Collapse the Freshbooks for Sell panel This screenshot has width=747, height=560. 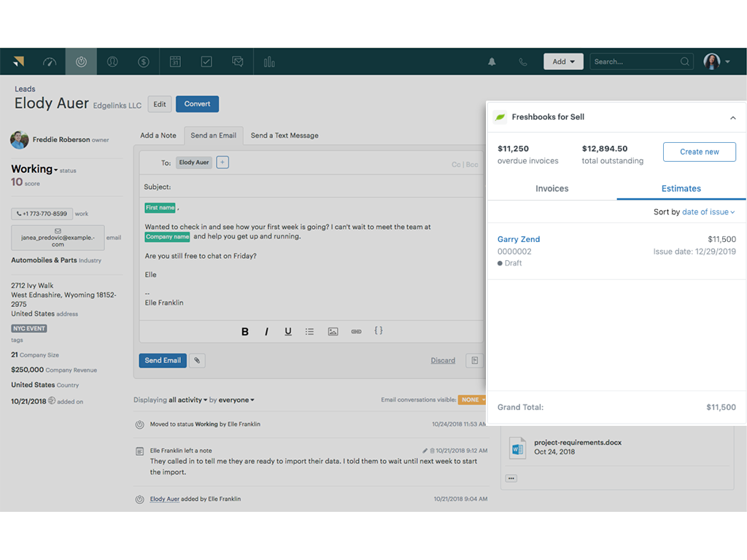[x=732, y=117]
